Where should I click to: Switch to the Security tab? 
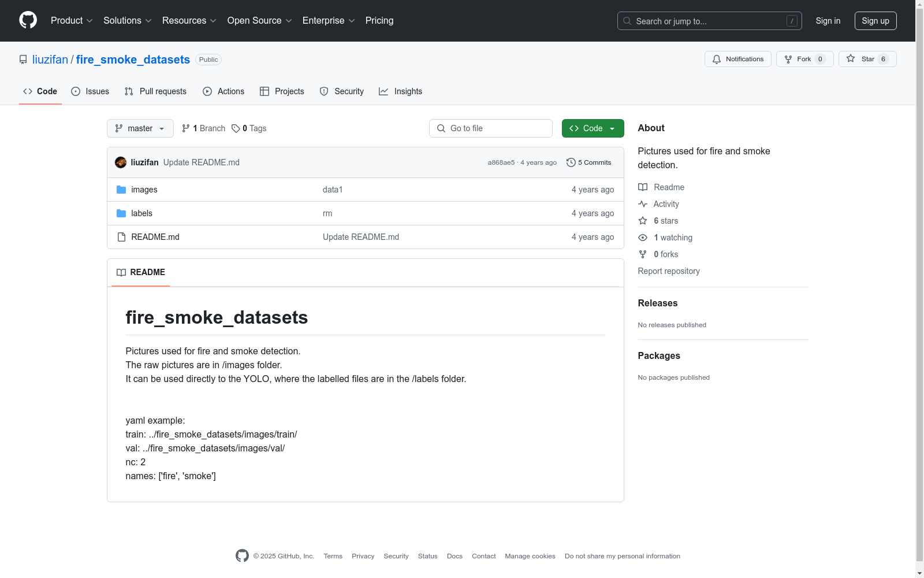[x=342, y=91]
